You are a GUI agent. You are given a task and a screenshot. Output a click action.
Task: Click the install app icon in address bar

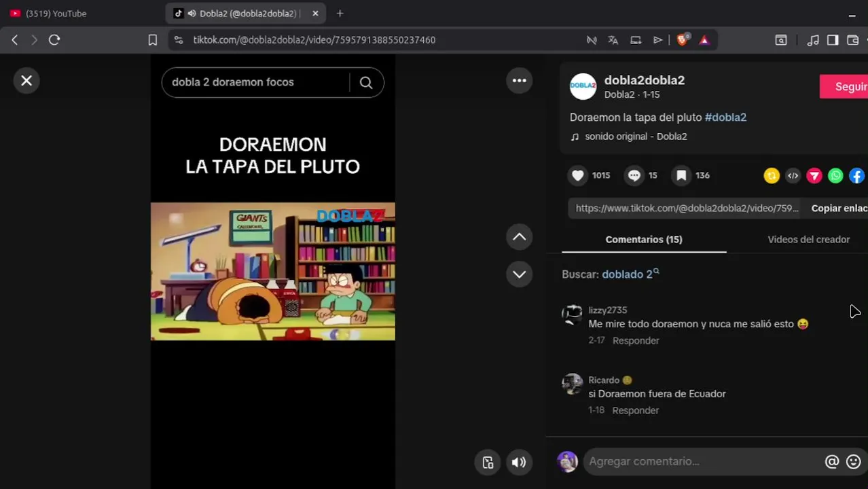click(636, 40)
